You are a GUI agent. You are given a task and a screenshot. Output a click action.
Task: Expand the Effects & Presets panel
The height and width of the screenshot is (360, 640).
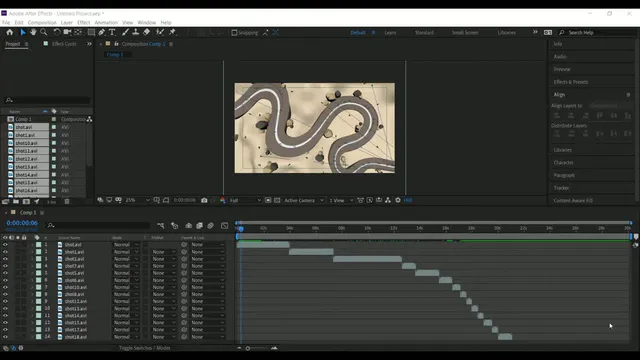click(x=571, y=82)
